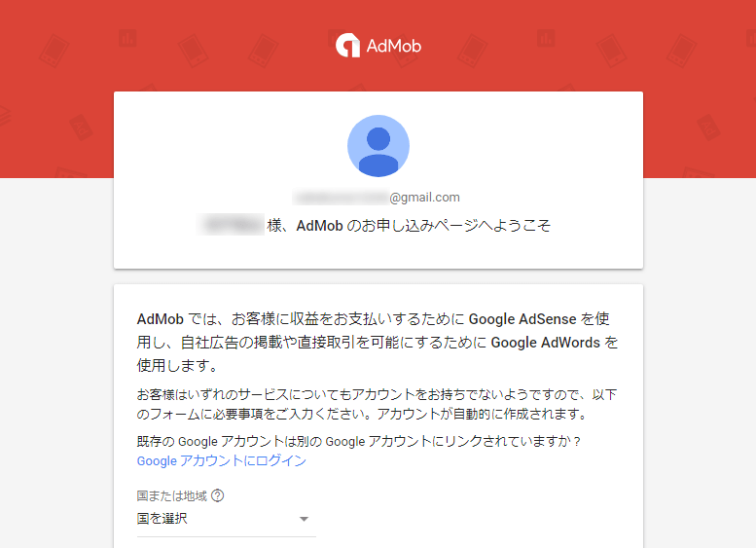Click the question text 既存の Google アカウント
756x548 pixels.
click(x=359, y=441)
